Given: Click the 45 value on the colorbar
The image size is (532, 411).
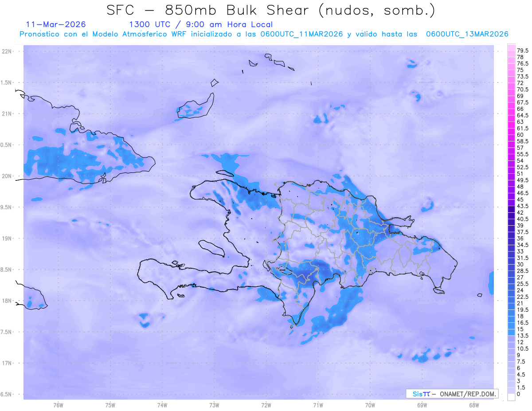Looking at the screenshot, I should (x=520, y=200).
